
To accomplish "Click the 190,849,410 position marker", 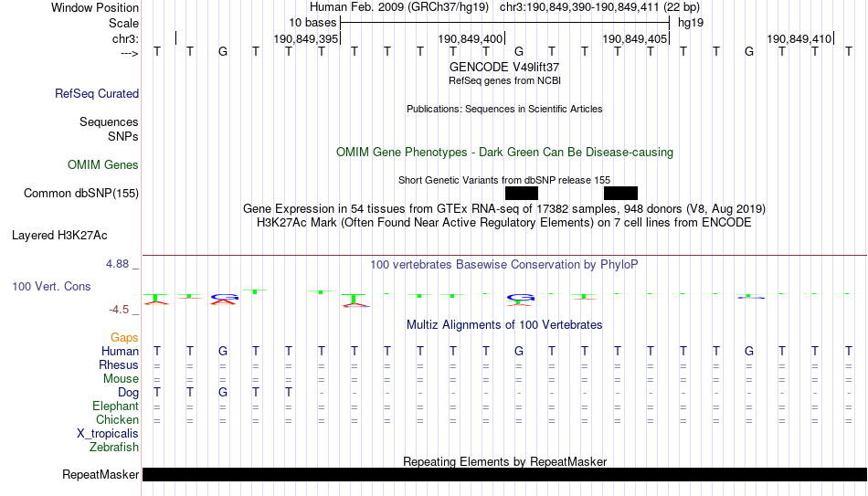I will [x=799, y=38].
